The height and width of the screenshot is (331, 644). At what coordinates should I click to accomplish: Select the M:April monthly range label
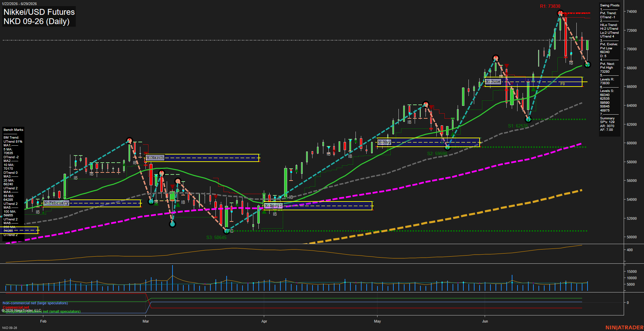click(273, 206)
